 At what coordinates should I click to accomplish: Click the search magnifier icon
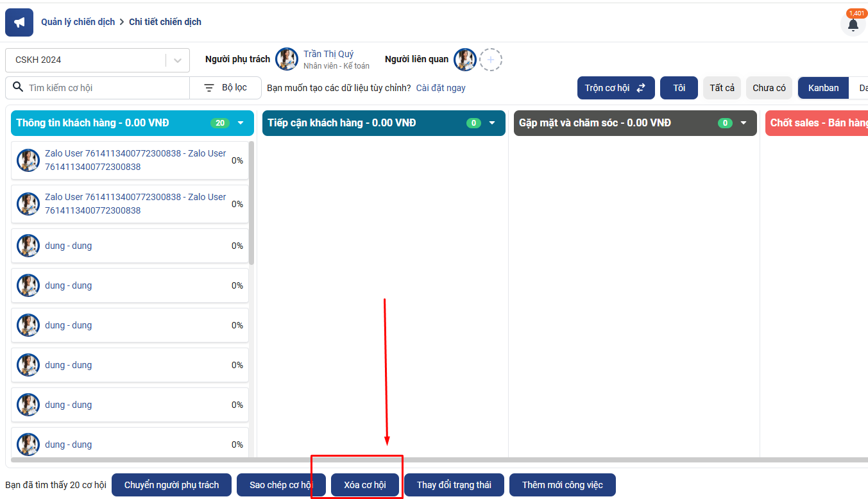(17, 88)
